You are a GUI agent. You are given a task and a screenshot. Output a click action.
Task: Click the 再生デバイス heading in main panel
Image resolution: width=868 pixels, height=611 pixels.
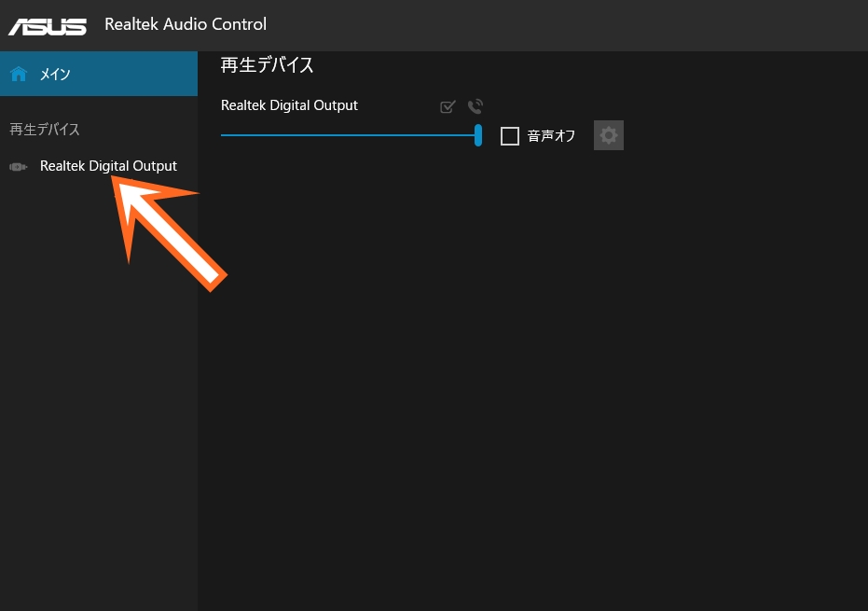[x=267, y=65]
